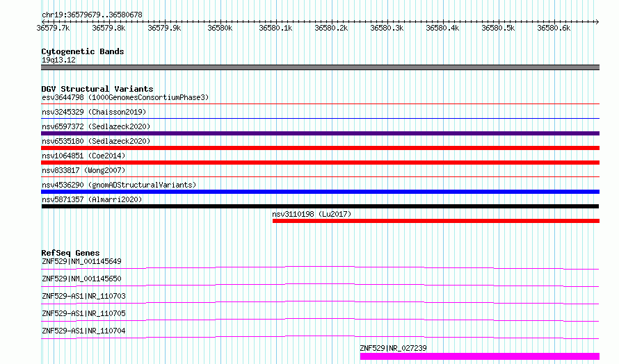Viewport: 619px width, 364px height.
Task: Open variant nsv4536290 (gnomADStructuralVariants) label
Action: coord(119,185)
